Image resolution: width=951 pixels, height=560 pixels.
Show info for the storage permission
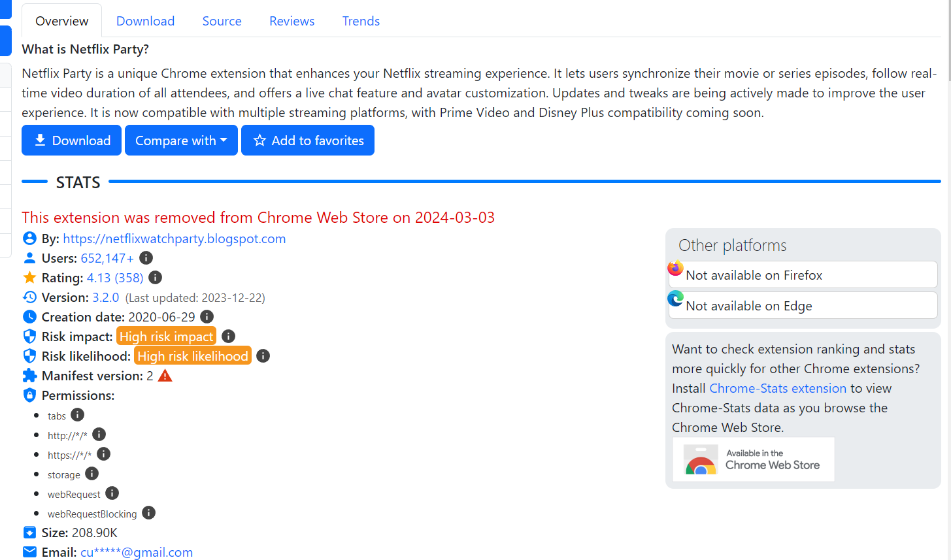[92, 474]
